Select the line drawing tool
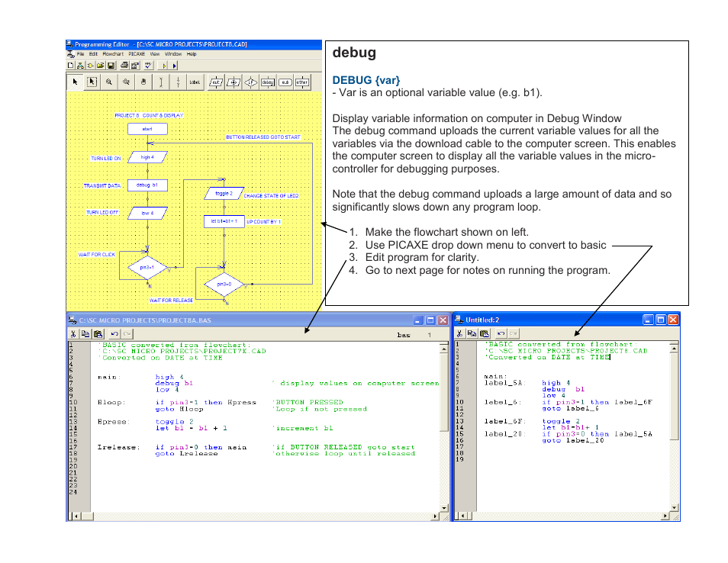Image resolution: width=728 pixels, height=563 pixels. tap(161, 82)
